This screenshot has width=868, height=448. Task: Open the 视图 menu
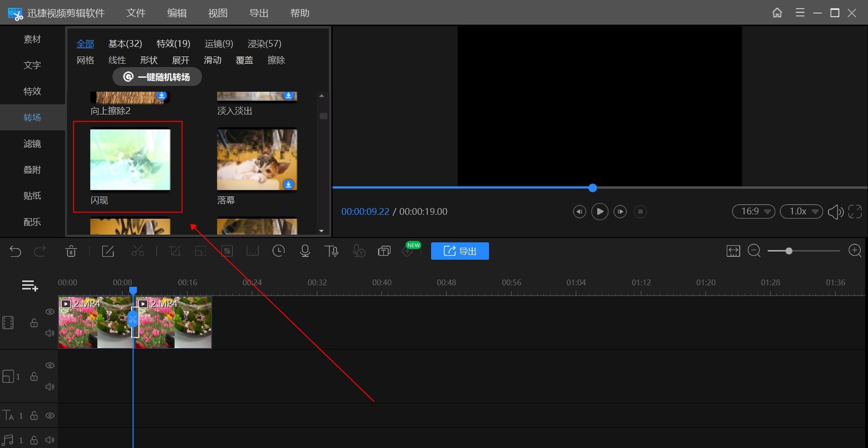click(217, 13)
